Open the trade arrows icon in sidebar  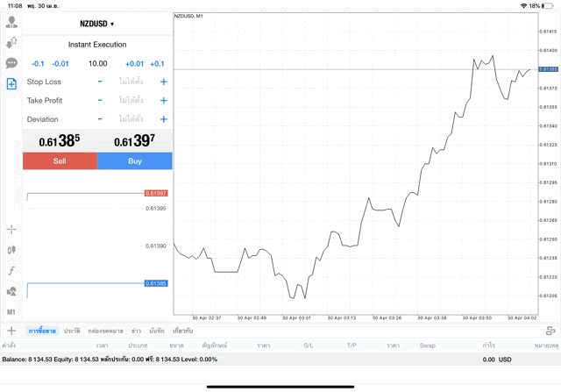click(11, 42)
